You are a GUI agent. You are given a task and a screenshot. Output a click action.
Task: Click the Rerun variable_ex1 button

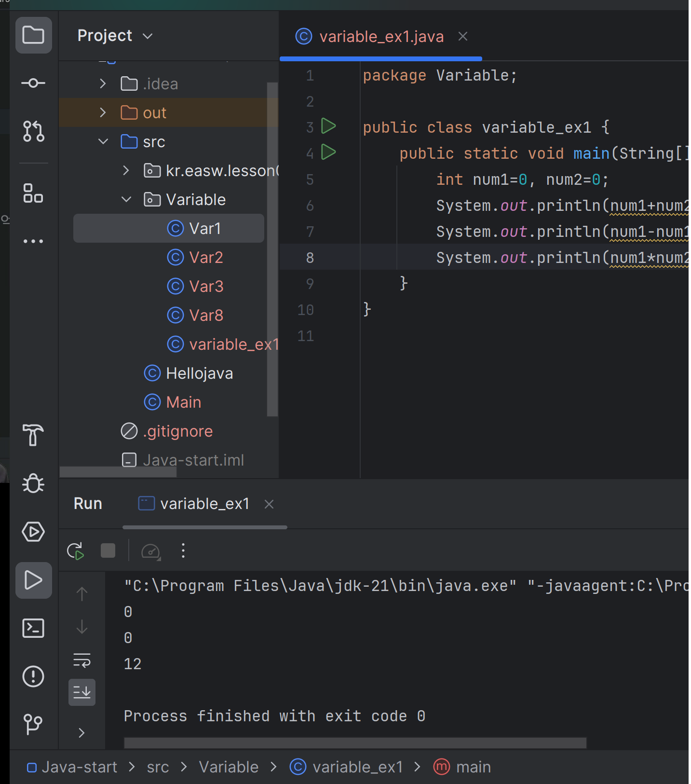click(76, 551)
